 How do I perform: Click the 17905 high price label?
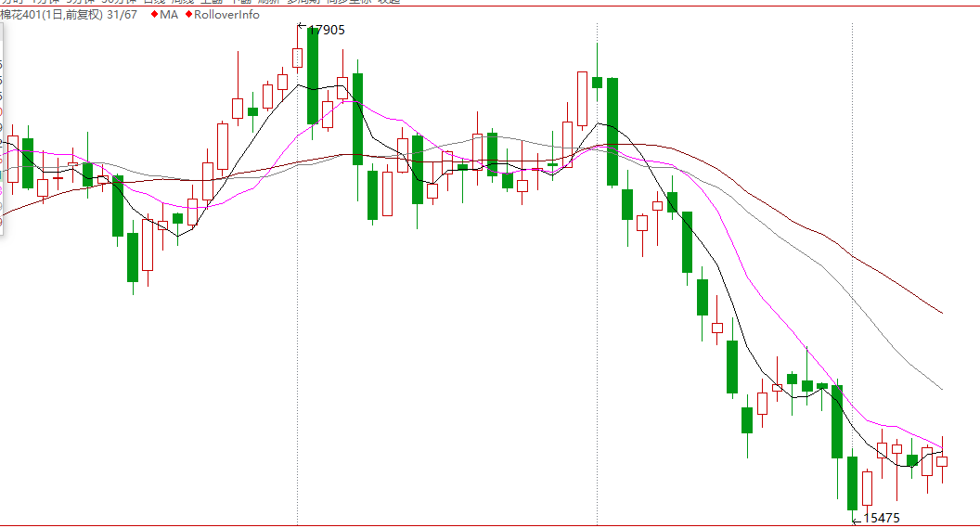(x=327, y=30)
